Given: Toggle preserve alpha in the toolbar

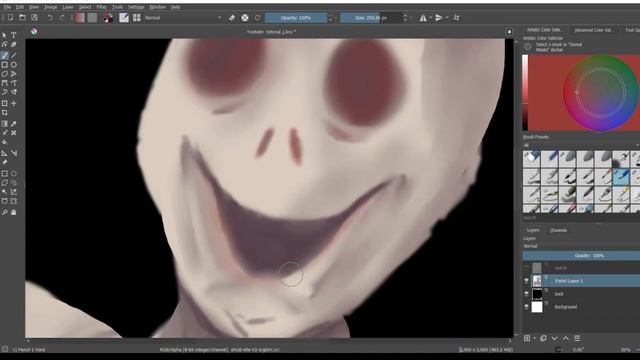Looking at the screenshot, I should point(244,18).
